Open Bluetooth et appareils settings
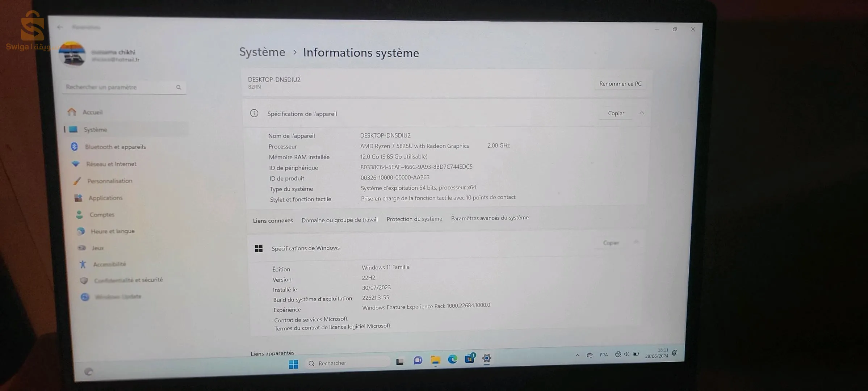The height and width of the screenshot is (391, 868). coord(115,147)
